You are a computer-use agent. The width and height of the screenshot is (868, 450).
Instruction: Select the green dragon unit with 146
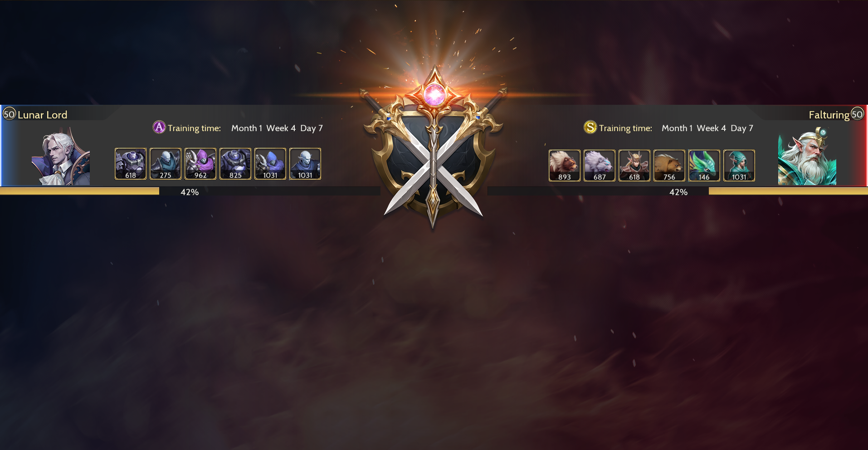coord(704,166)
